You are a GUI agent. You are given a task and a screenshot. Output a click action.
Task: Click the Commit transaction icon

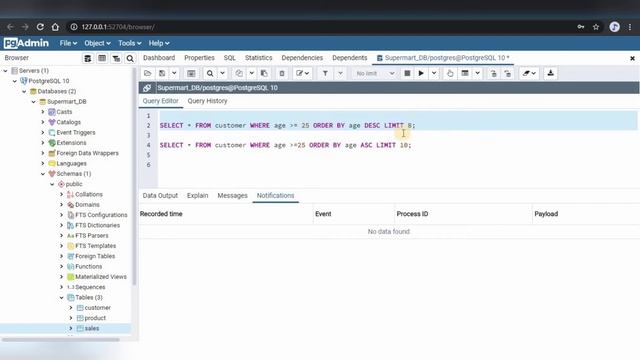(493, 73)
